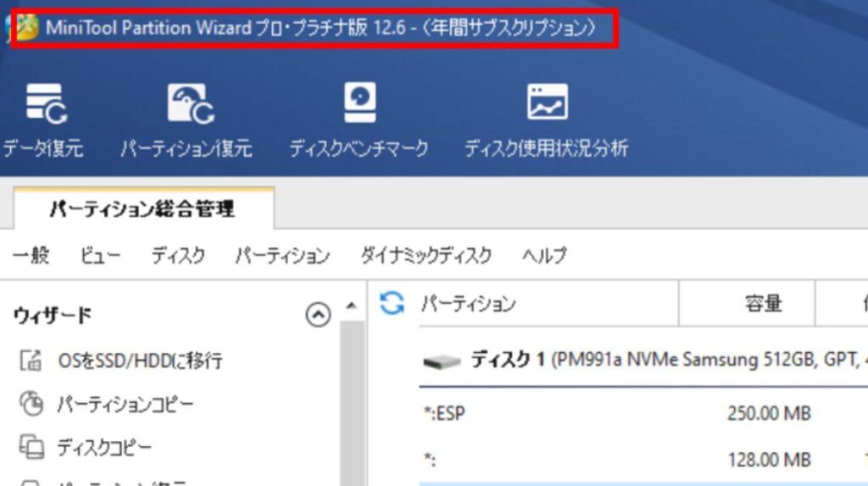Click the ウィザード section heading
The image size is (868, 486).
pos(53,315)
